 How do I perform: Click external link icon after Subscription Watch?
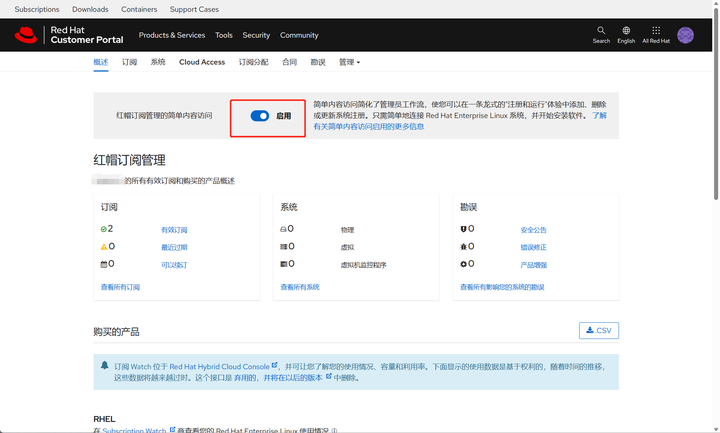172,430
